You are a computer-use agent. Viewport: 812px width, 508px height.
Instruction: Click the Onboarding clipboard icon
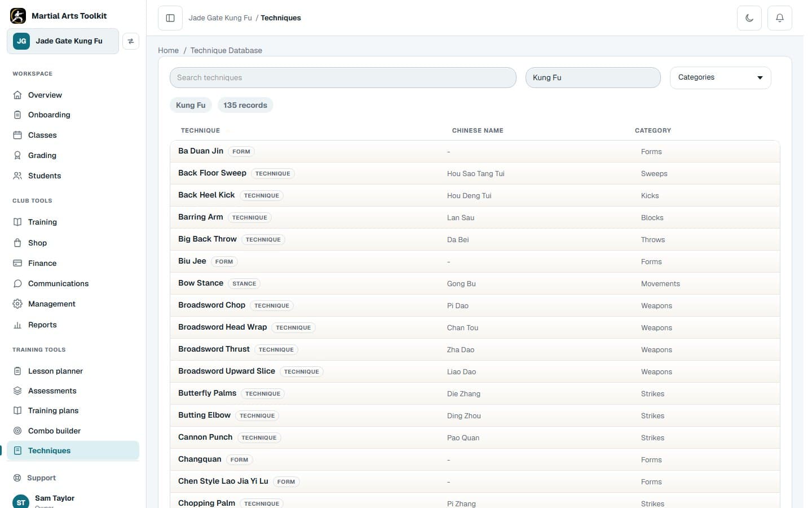pyautogui.click(x=17, y=115)
